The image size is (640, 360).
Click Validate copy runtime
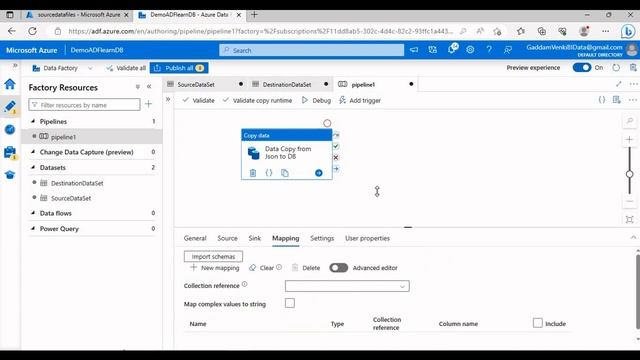[x=257, y=100]
